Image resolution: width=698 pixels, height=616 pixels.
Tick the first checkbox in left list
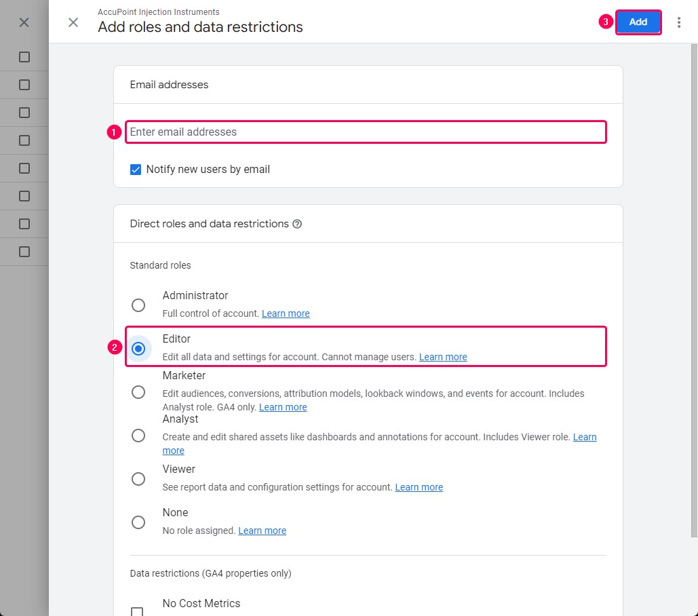point(24,57)
